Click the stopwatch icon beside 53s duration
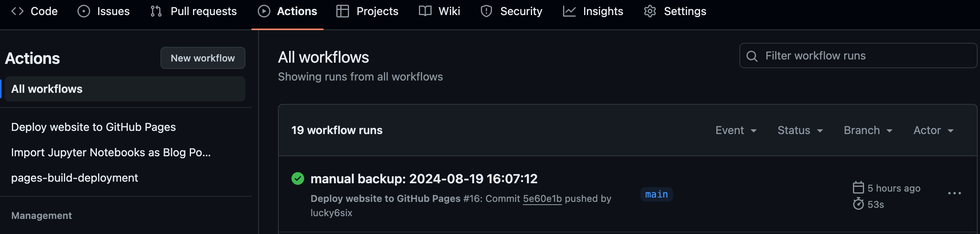 [x=858, y=204]
